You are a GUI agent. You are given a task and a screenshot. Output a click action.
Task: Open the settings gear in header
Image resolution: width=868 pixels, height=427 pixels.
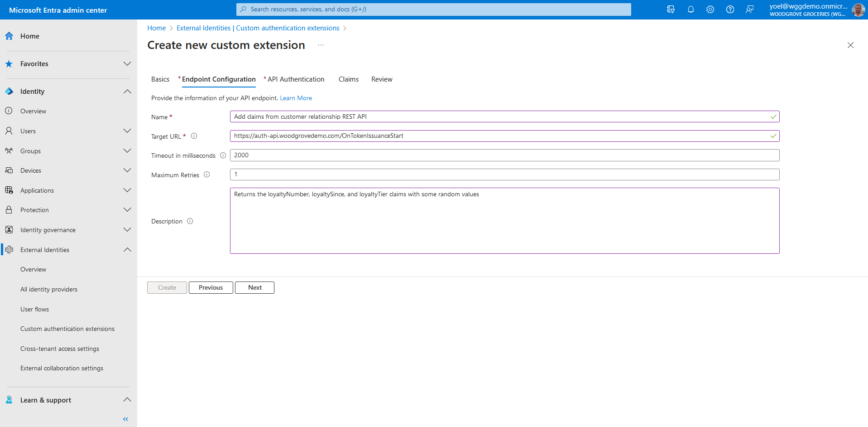click(x=710, y=10)
